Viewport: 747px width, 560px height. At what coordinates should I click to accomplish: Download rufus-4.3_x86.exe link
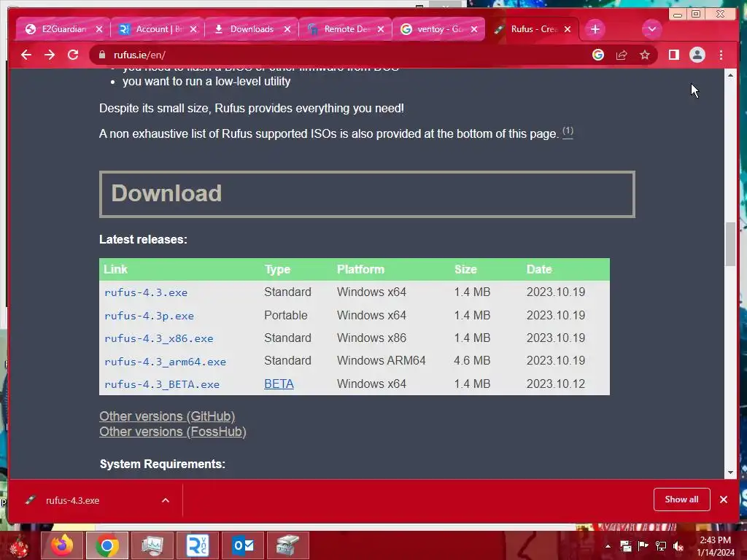(x=158, y=338)
